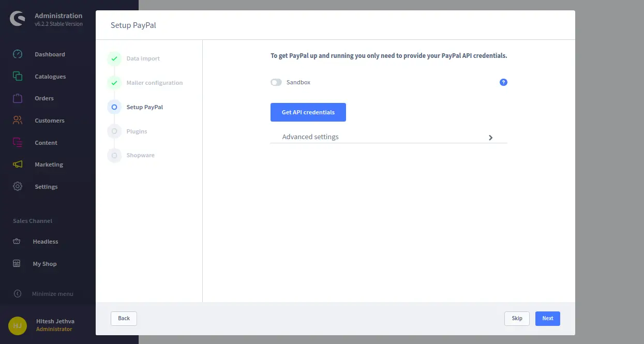Click the Data import checkmark step icon

[114, 58]
